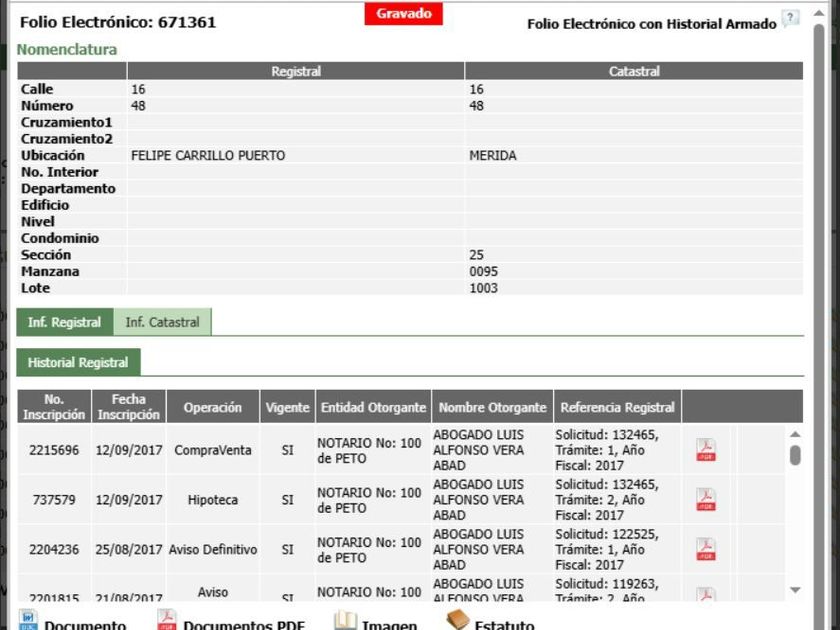Viewport: 840px width, 630px height.
Task: Click the Documento icon at bottom
Action: click(28, 621)
